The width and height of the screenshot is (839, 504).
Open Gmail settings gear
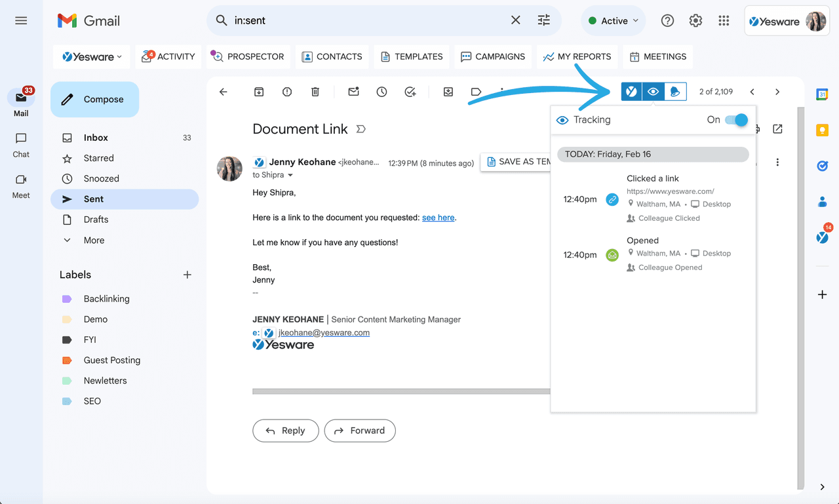[695, 21]
